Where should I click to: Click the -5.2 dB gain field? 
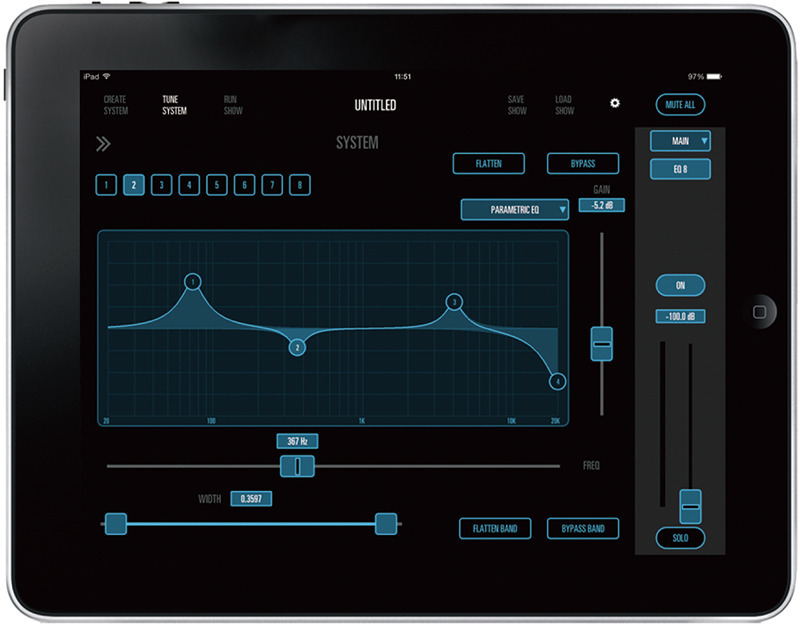click(x=602, y=205)
